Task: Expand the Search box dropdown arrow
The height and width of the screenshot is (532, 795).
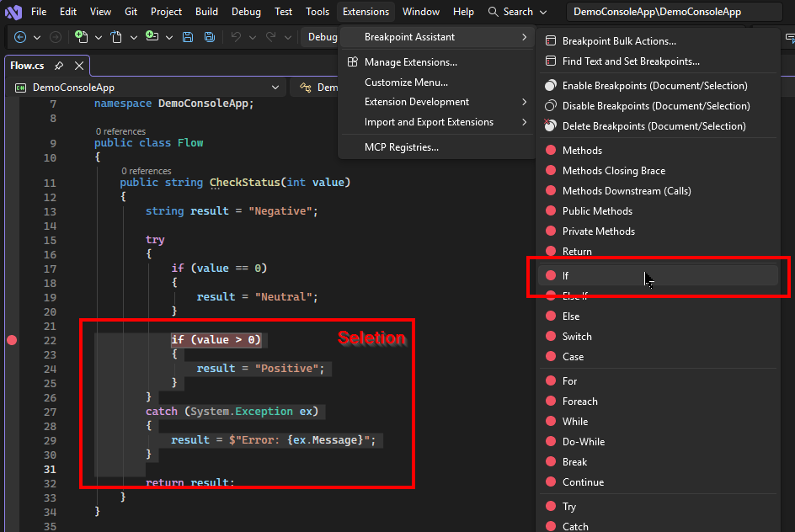Action: click(543, 12)
